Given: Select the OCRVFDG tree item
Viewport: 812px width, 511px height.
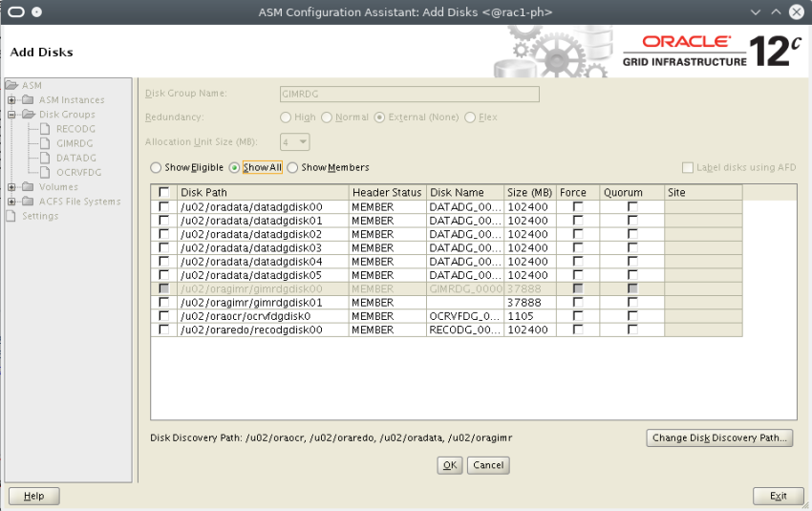Looking at the screenshot, I should 78,172.
